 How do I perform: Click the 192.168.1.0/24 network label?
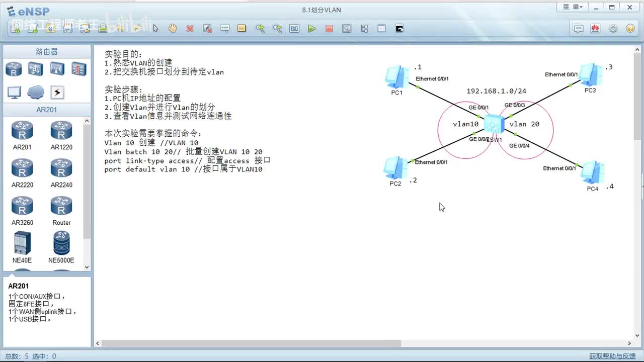pos(496,91)
